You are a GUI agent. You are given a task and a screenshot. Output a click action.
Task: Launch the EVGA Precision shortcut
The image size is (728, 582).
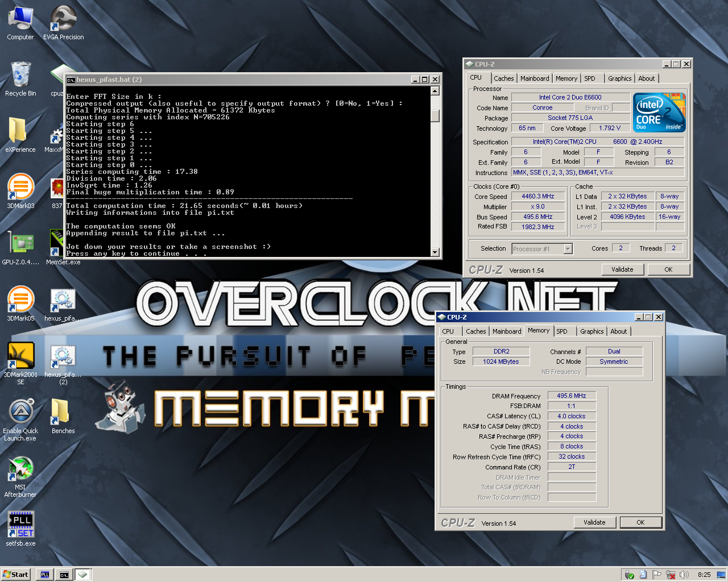(64, 23)
